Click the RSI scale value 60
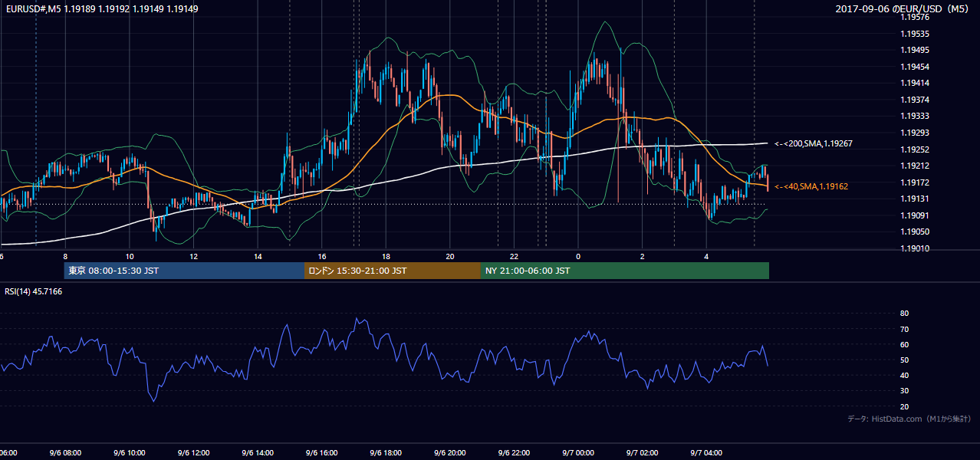This screenshot has width=980, height=460. click(x=904, y=344)
